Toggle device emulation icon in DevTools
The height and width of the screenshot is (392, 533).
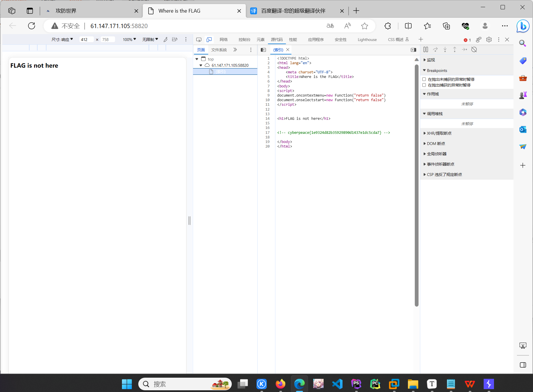(x=209, y=40)
